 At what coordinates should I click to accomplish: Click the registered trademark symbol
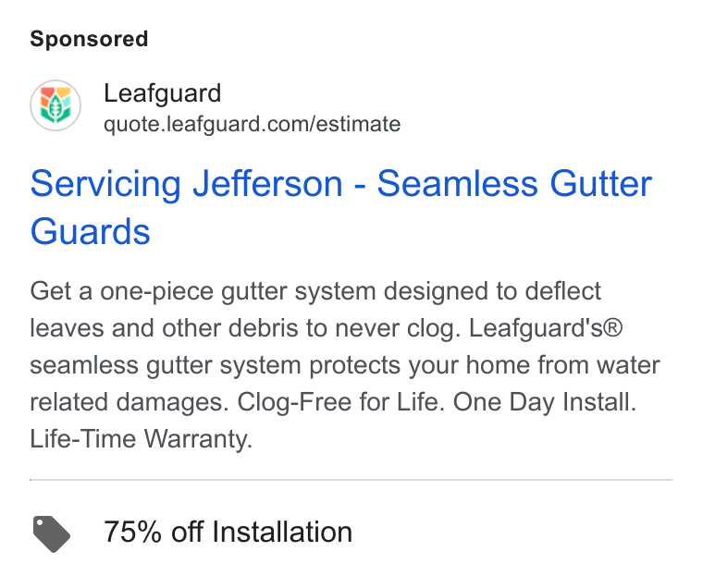click(x=613, y=327)
